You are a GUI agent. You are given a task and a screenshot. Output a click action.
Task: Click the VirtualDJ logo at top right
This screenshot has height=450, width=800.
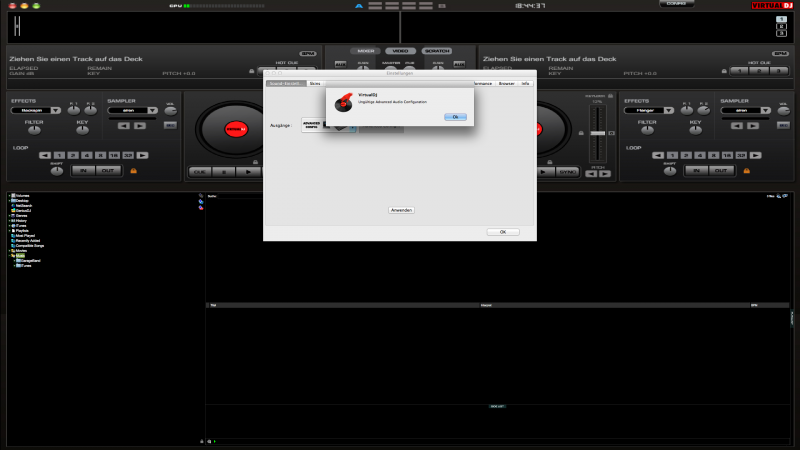(772, 6)
